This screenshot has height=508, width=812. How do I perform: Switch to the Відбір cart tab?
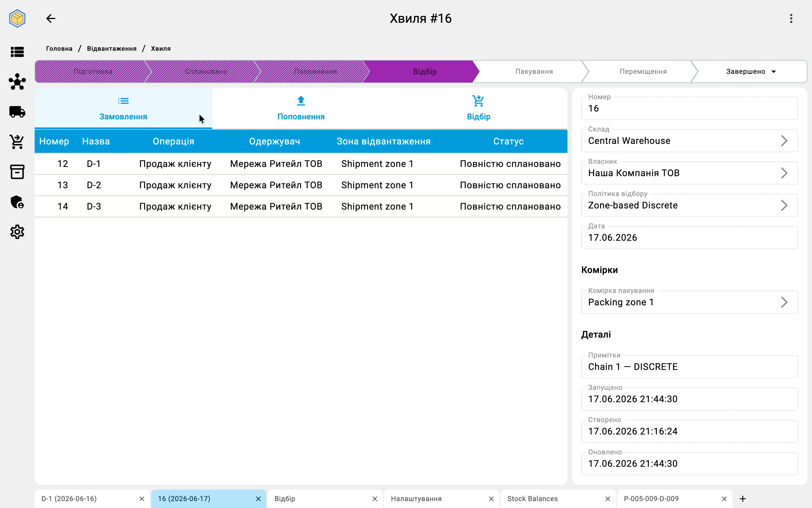(478, 108)
